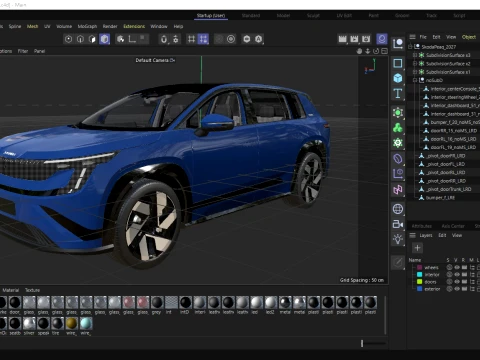
Task: Click the Rectangle spline tool icon
Action: pyautogui.click(x=398, y=63)
